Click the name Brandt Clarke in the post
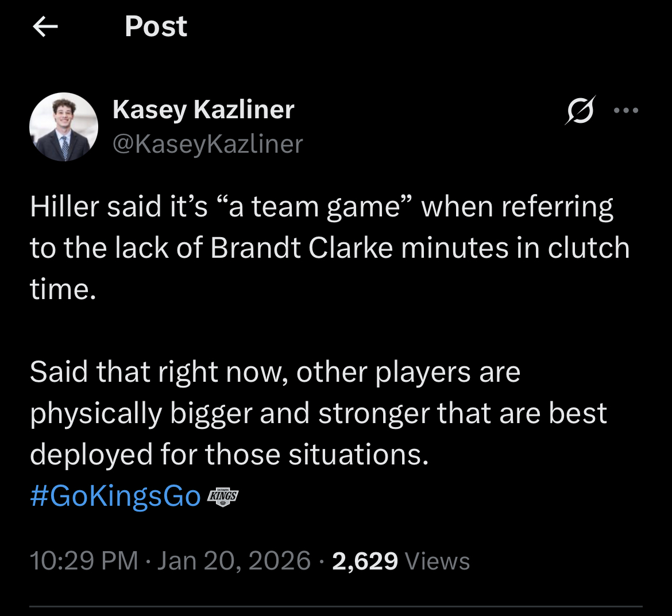Viewport: 672px width, 616px height. (302, 248)
